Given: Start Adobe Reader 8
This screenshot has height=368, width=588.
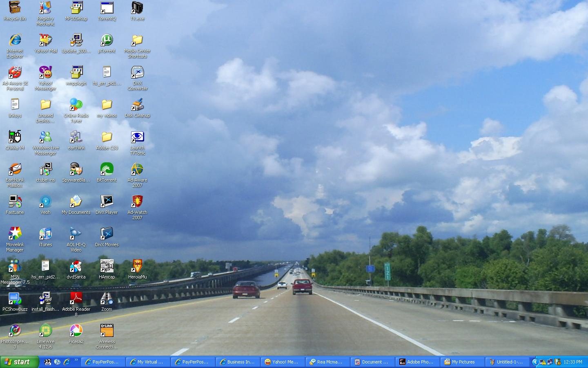Looking at the screenshot, I should (x=76, y=298).
